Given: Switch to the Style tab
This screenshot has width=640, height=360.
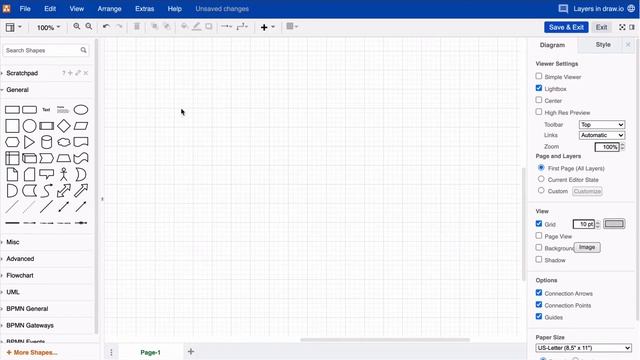Looking at the screenshot, I should point(603,44).
